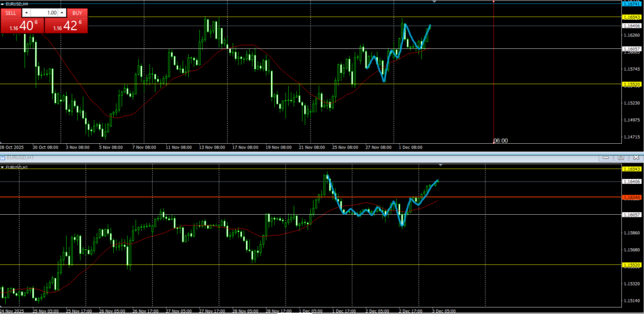Viewport: 644px width, 314px height.
Task: Restore the EURUSD,H1 chart window size
Action: tap(620, 157)
